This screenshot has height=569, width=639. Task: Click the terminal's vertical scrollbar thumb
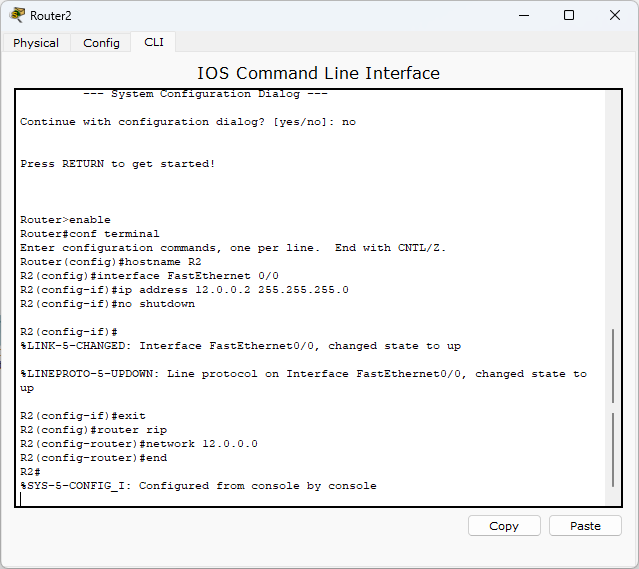(613, 408)
